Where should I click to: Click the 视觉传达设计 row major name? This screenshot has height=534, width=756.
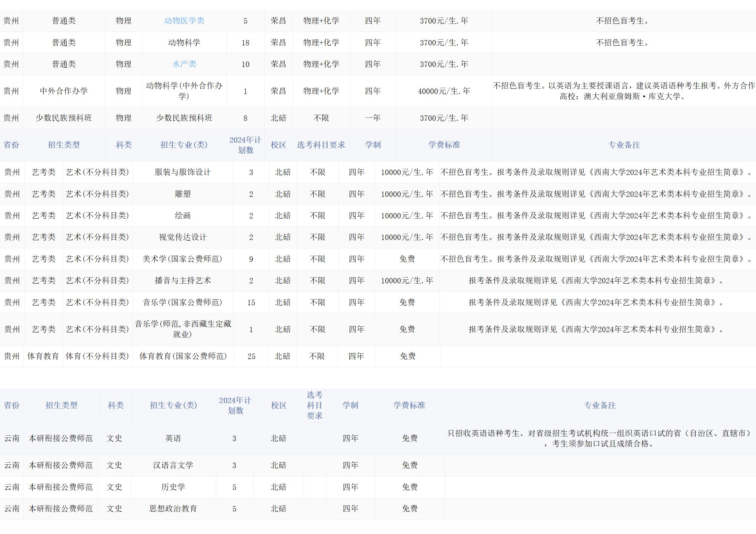click(183, 237)
